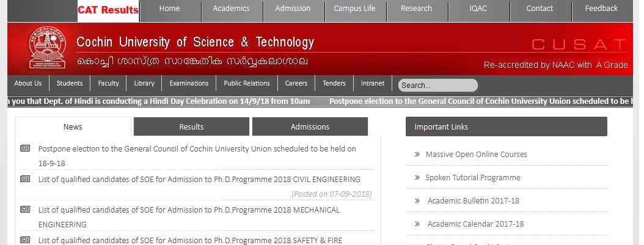Open CAT Results banner link
Viewport: 644px width, 245px height.
pyautogui.click(x=108, y=10)
